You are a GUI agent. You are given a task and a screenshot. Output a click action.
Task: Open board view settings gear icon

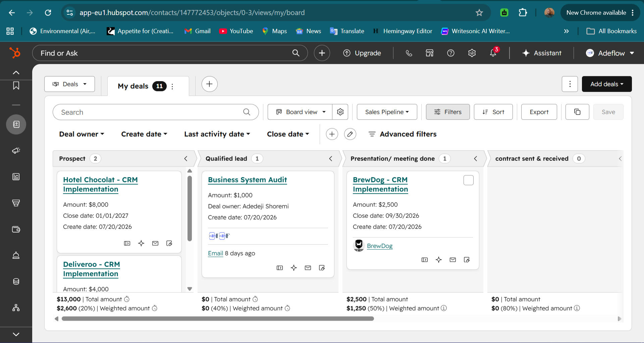click(x=340, y=112)
